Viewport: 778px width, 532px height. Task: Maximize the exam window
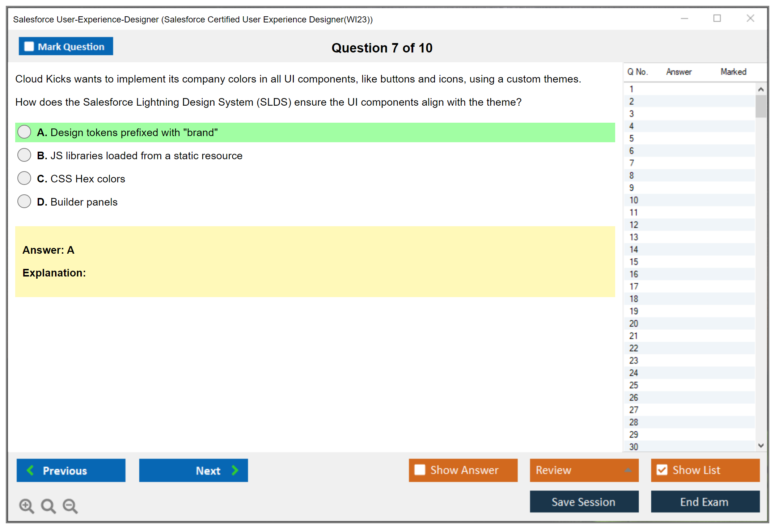[717, 18]
